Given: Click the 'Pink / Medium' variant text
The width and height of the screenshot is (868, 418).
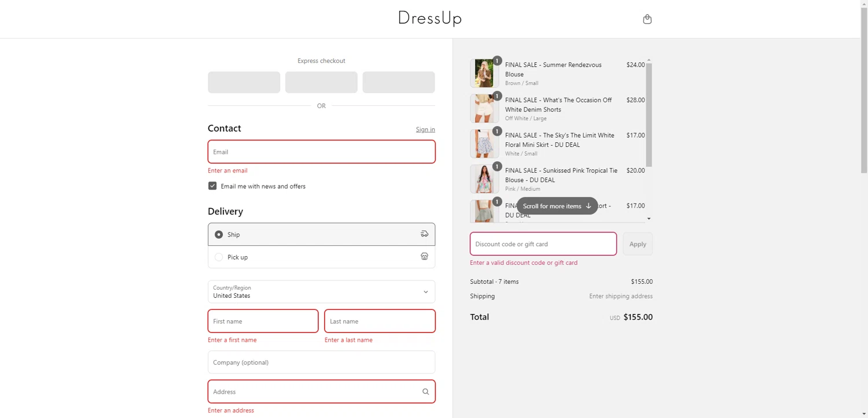Looking at the screenshot, I should (523, 189).
